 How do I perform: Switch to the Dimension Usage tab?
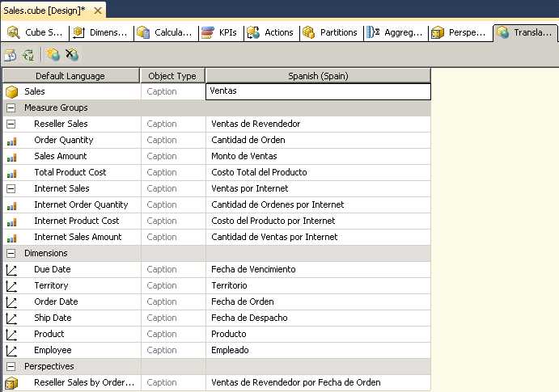click(100, 33)
